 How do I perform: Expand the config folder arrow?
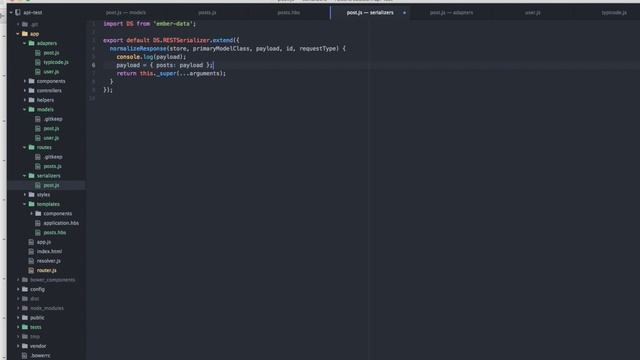point(18,289)
